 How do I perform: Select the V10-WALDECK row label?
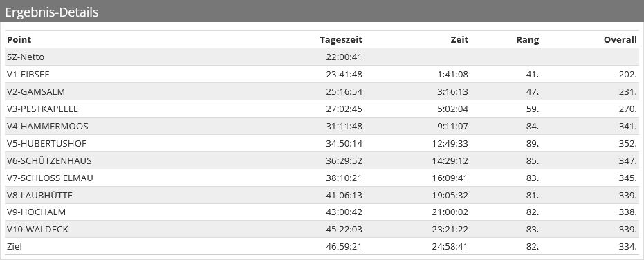(x=38, y=229)
